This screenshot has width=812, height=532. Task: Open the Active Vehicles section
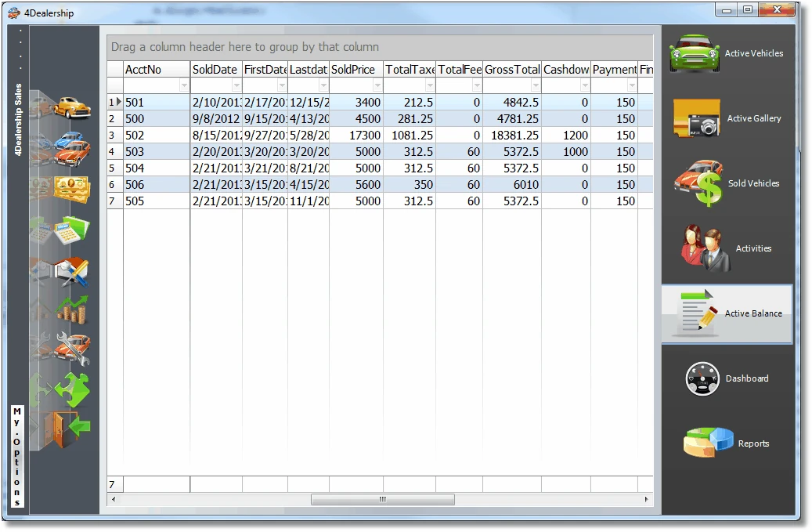point(727,52)
